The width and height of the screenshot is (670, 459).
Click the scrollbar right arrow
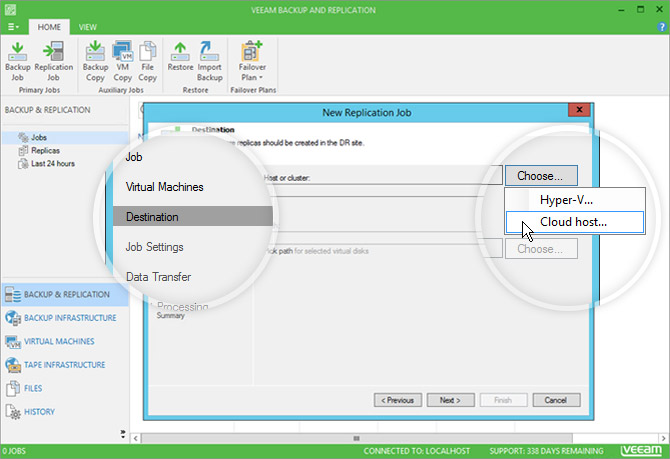(663, 438)
